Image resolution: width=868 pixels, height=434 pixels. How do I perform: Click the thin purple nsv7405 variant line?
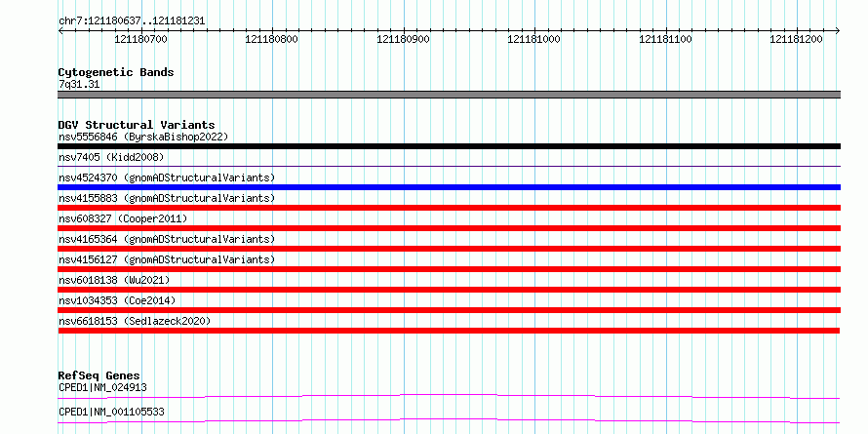pyautogui.click(x=449, y=166)
